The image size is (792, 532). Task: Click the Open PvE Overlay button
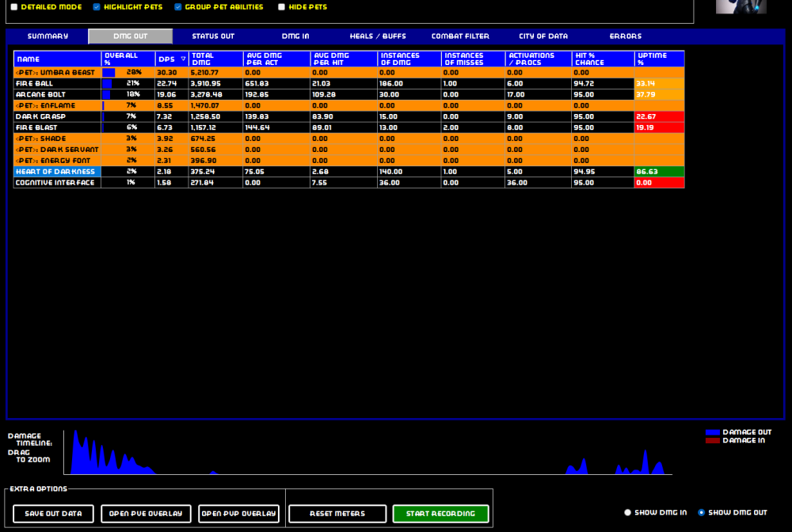tap(147, 514)
